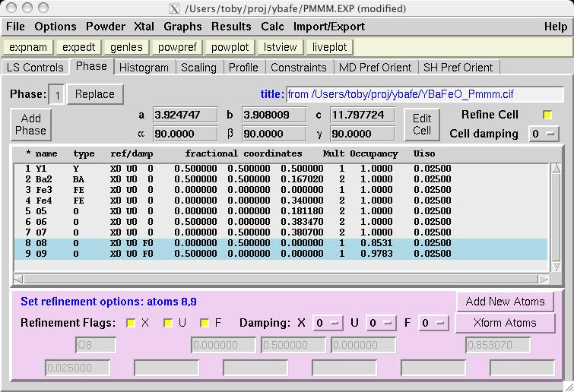Toggle the F refinement flag checkbox
This screenshot has height=392, width=574.
pos(205,323)
